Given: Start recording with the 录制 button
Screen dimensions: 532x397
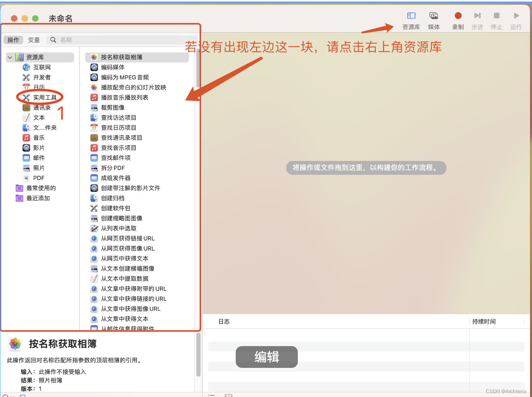Looking at the screenshot, I should 458,21.
